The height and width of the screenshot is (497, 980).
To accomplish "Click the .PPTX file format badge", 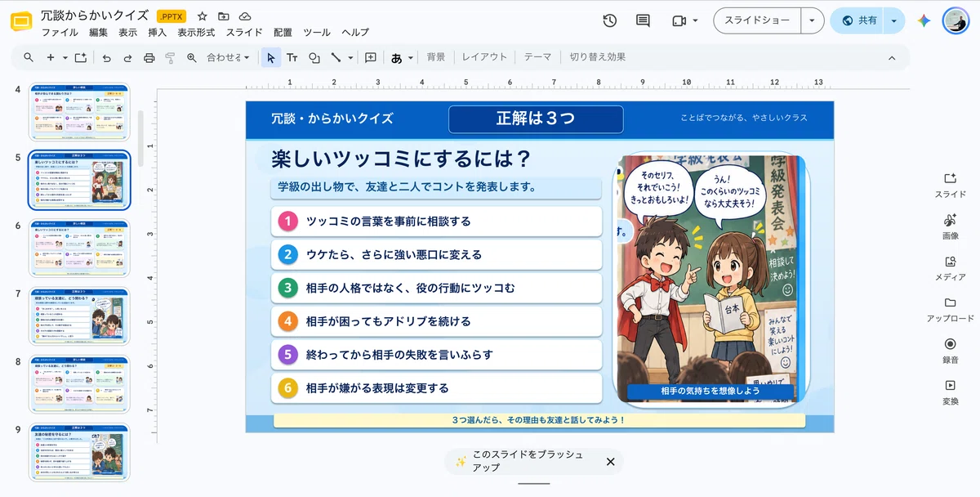I will (x=171, y=16).
